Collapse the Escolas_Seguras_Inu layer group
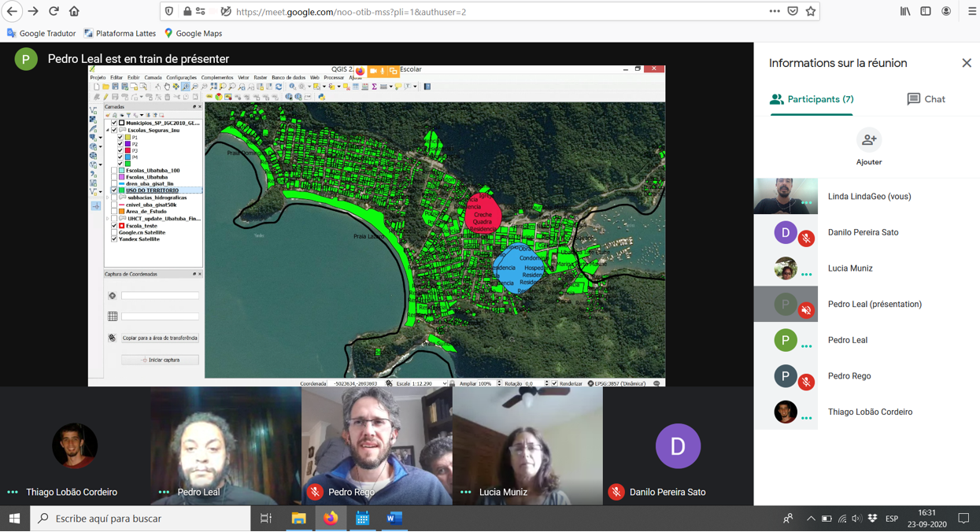The image size is (980, 532). point(108,131)
